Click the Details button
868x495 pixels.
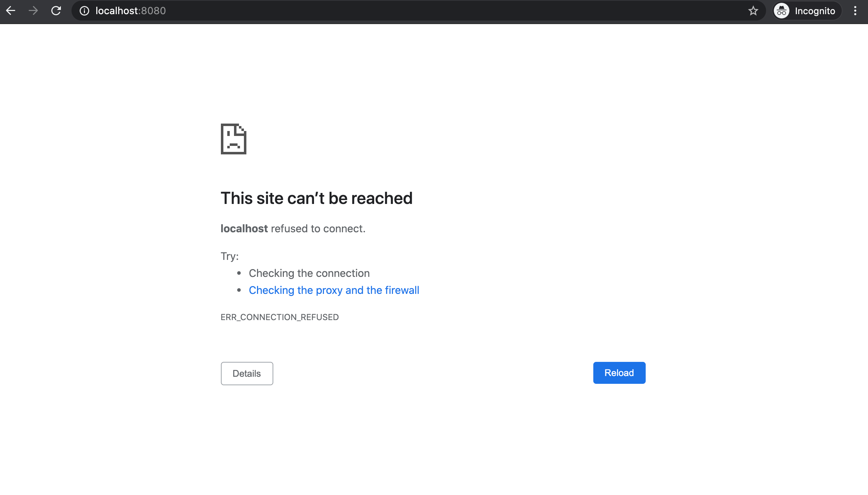click(x=246, y=373)
